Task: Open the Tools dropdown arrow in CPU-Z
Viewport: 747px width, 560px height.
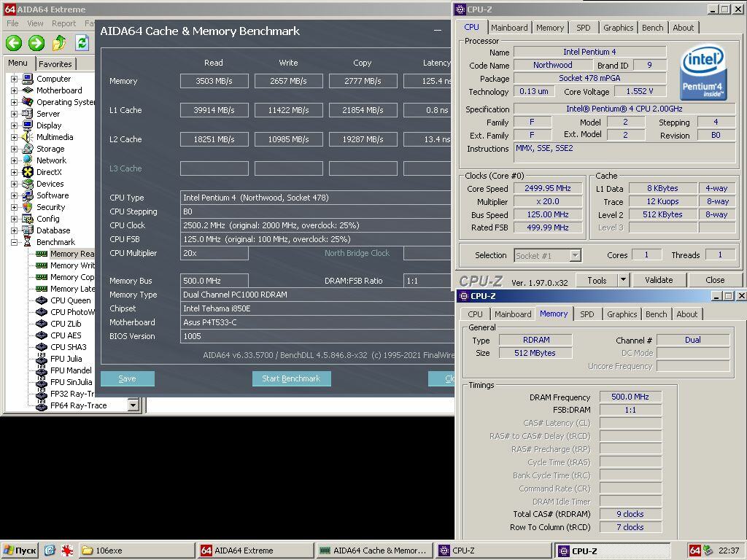Action: coord(623,280)
